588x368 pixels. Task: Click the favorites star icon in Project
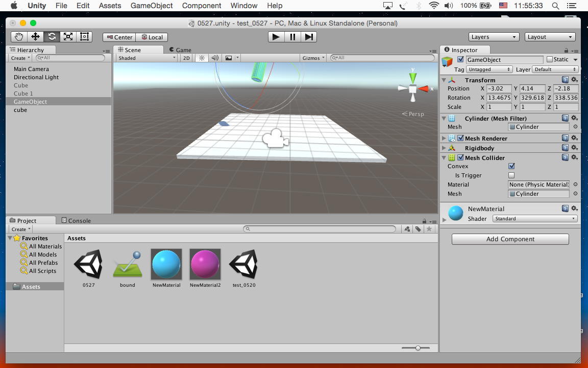pyautogui.click(x=429, y=229)
